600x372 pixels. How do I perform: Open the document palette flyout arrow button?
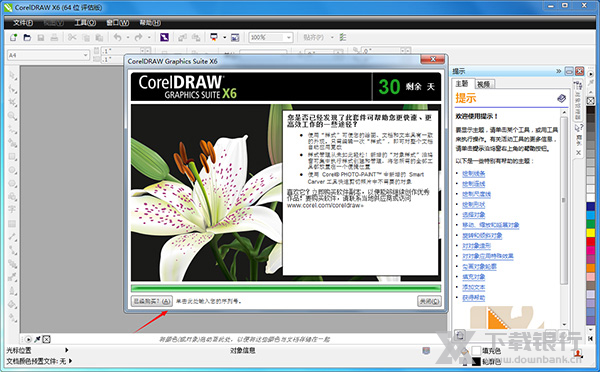coord(28,339)
